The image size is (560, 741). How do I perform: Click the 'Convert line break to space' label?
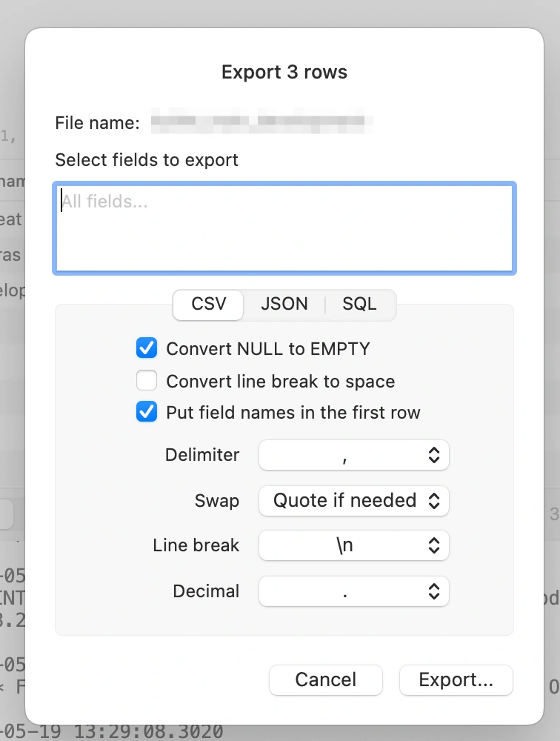(280, 382)
